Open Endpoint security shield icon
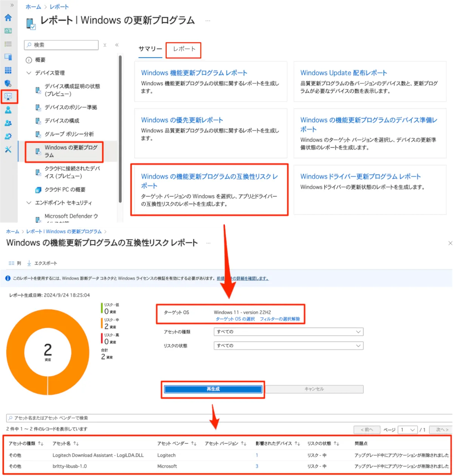 point(8,83)
